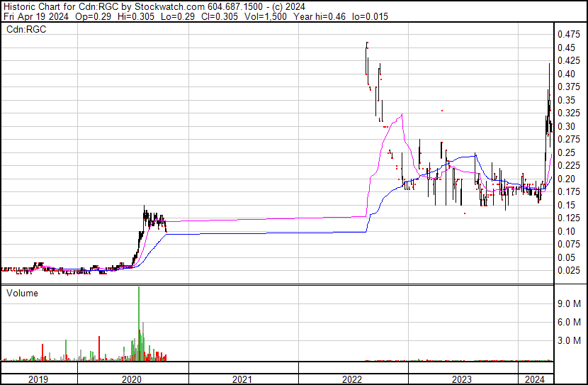588x385 pixels.
Task: Click the 0.25 price axis label
Action: coord(566,152)
